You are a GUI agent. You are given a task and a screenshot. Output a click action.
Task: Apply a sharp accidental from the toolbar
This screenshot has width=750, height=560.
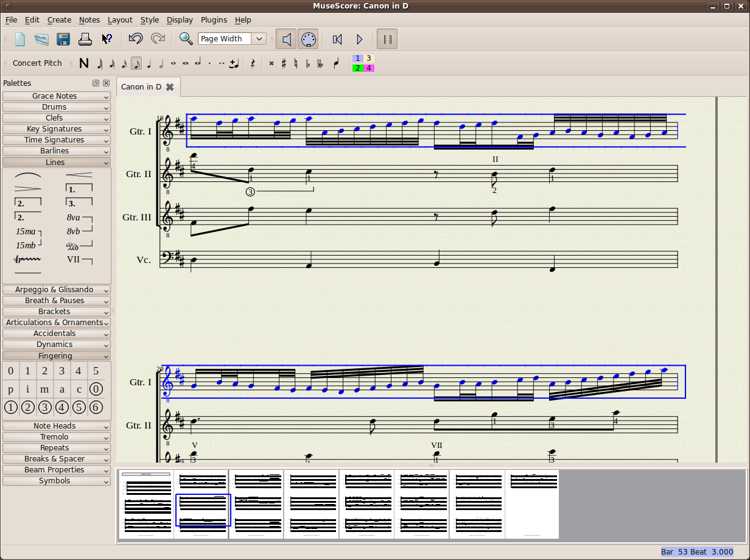(x=282, y=63)
